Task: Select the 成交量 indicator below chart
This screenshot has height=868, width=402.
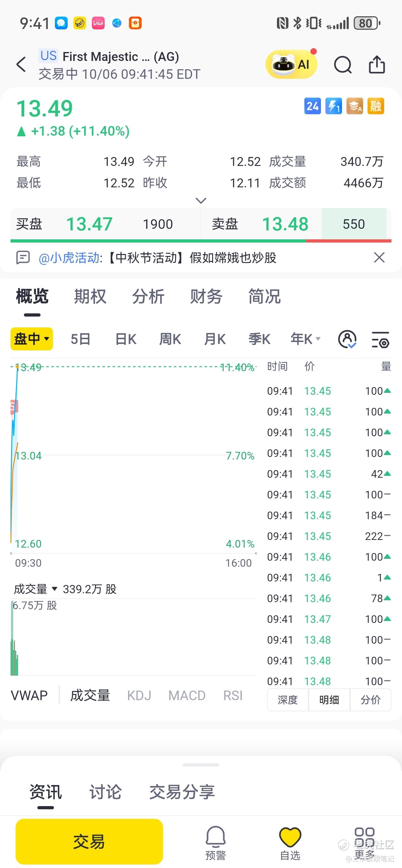Action: coord(90,695)
